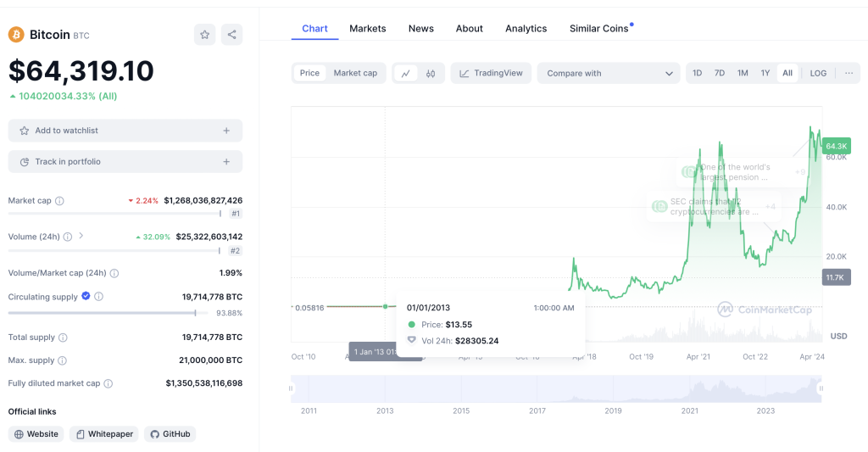Image resolution: width=868 pixels, height=452 pixels.
Task: Click the 21,000,000 BTC max supply value
Action: [x=210, y=360]
